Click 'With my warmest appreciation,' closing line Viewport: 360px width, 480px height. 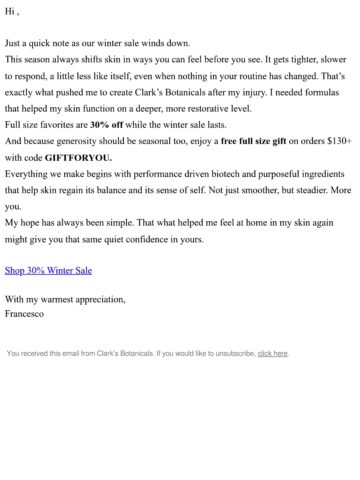pyautogui.click(x=65, y=299)
